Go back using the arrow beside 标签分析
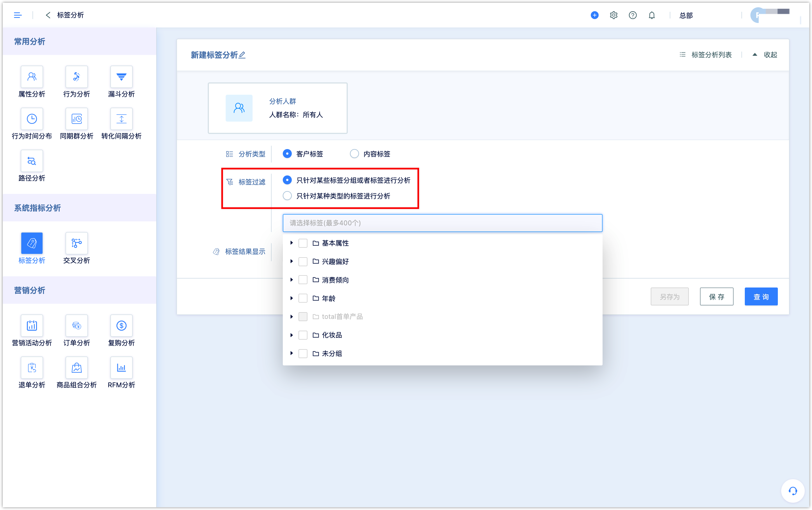 point(48,15)
